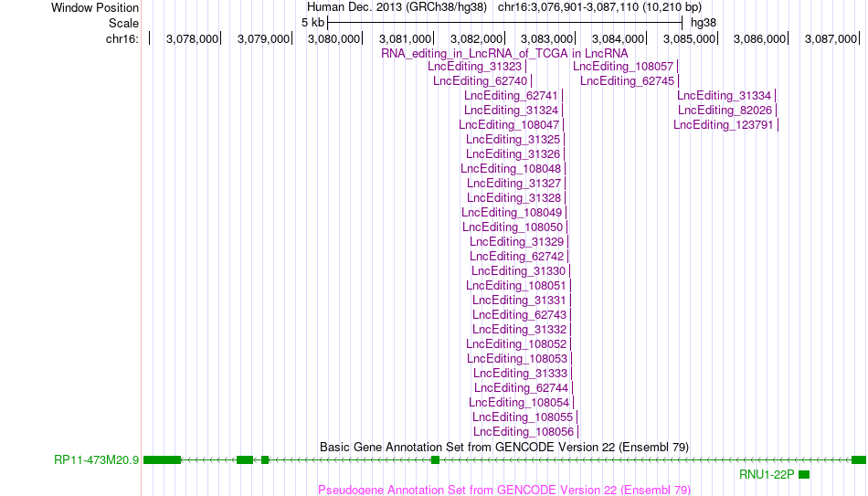
Task: Click the LncEditing_31323 track item
Action: [x=475, y=67]
